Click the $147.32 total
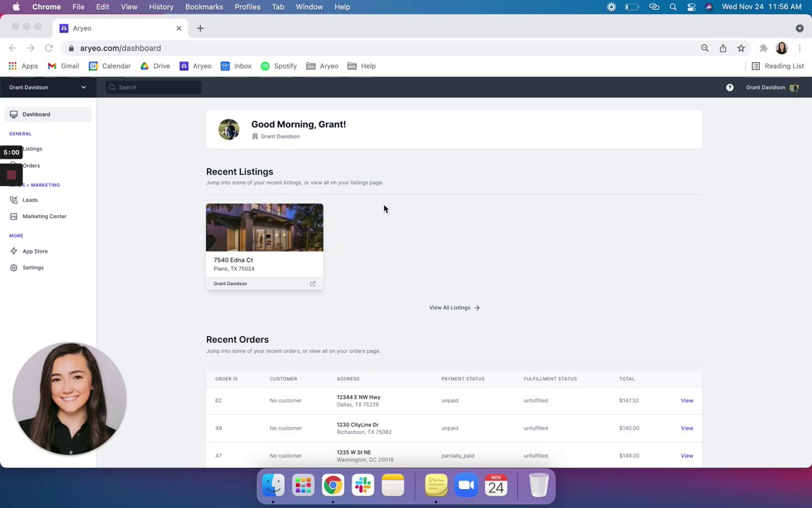Screen dimensions: 812x508 629,401
